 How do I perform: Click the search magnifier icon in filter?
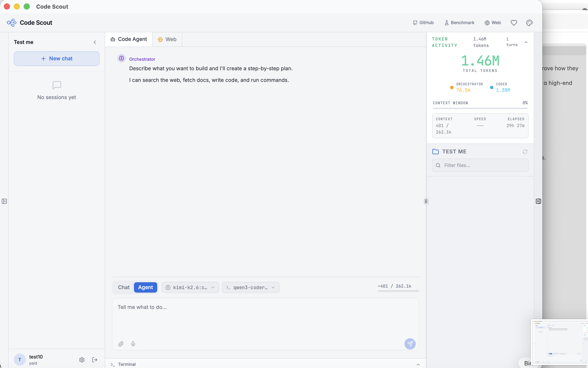point(438,165)
